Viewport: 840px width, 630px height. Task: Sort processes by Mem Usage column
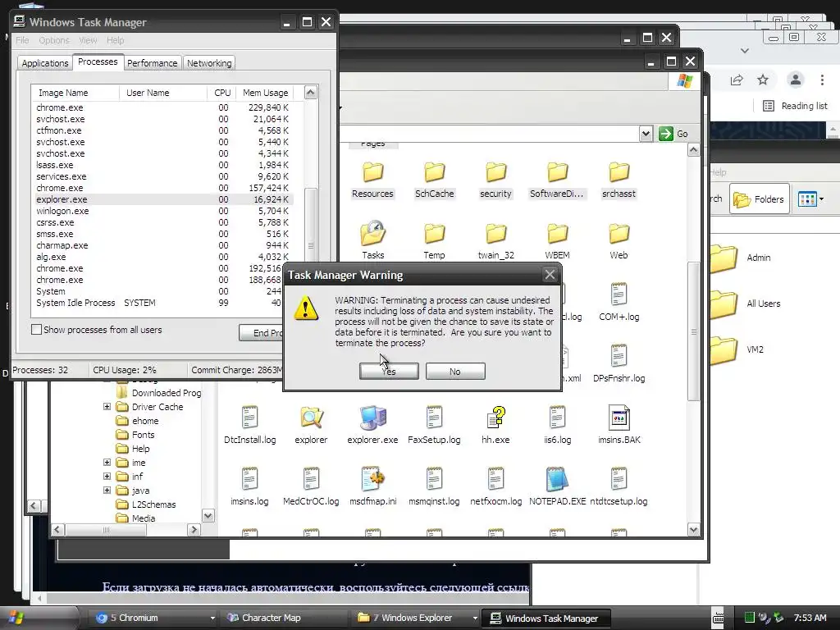pyautogui.click(x=265, y=93)
